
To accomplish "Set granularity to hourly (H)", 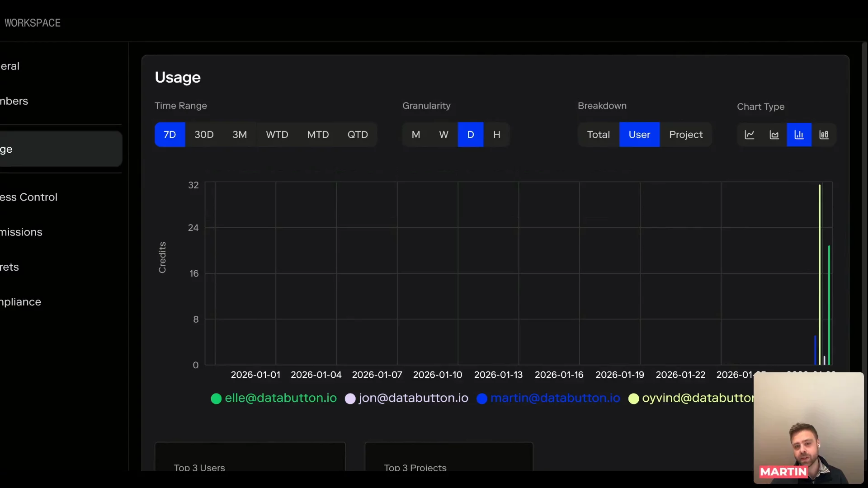I will click(496, 135).
